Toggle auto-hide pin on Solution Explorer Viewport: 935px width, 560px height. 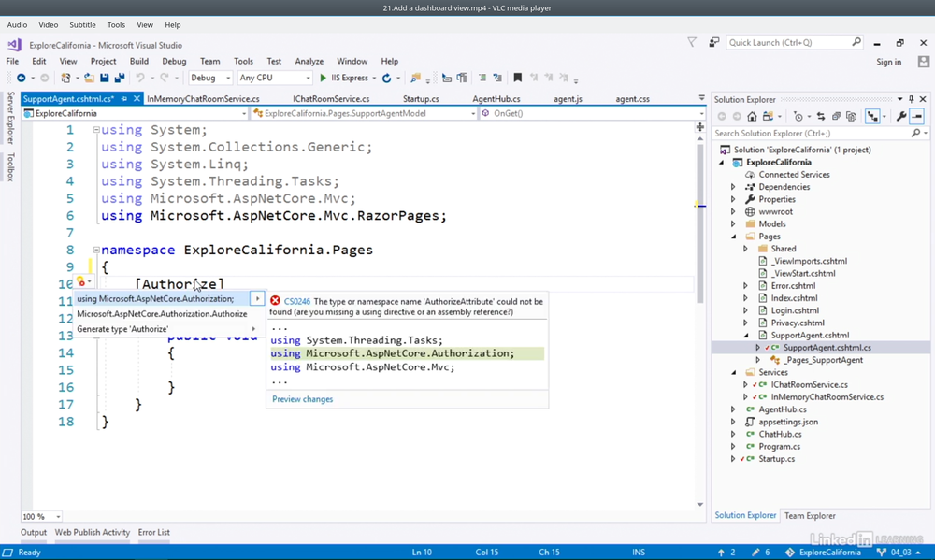click(912, 99)
